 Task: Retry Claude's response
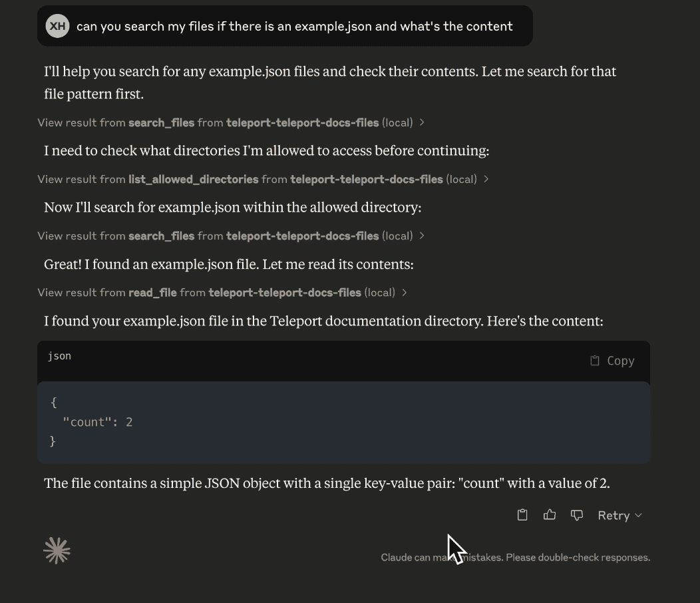tap(613, 514)
